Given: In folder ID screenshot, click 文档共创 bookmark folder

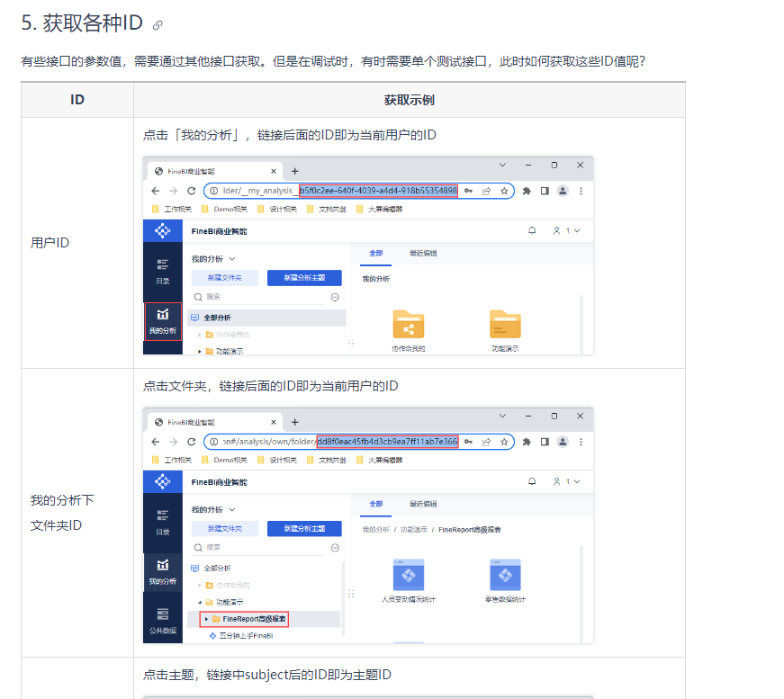Looking at the screenshot, I should click(327, 461).
